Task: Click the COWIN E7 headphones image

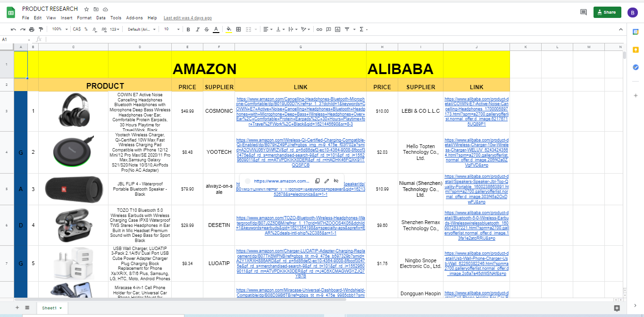Action: click(x=74, y=109)
